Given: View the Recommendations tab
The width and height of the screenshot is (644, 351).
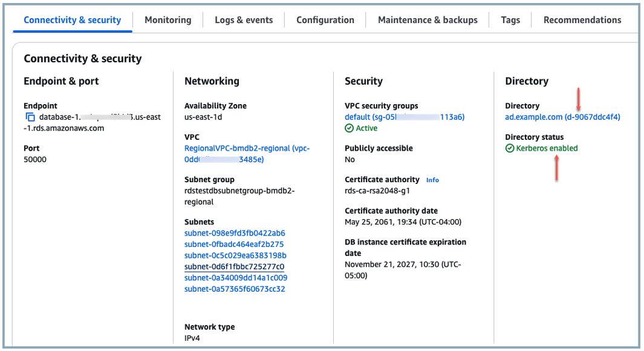Looking at the screenshot, I should pyautogui.click(x=582, y=20).
